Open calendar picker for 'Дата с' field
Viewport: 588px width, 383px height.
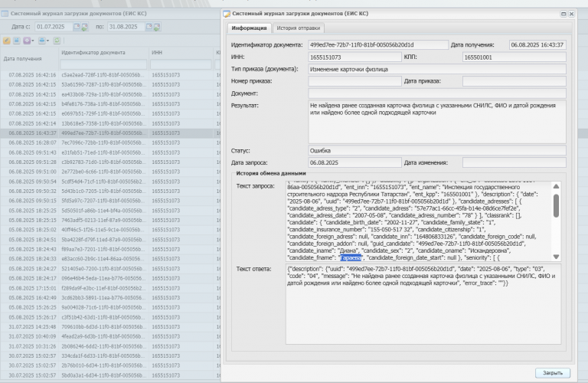(x=77, y=27)
